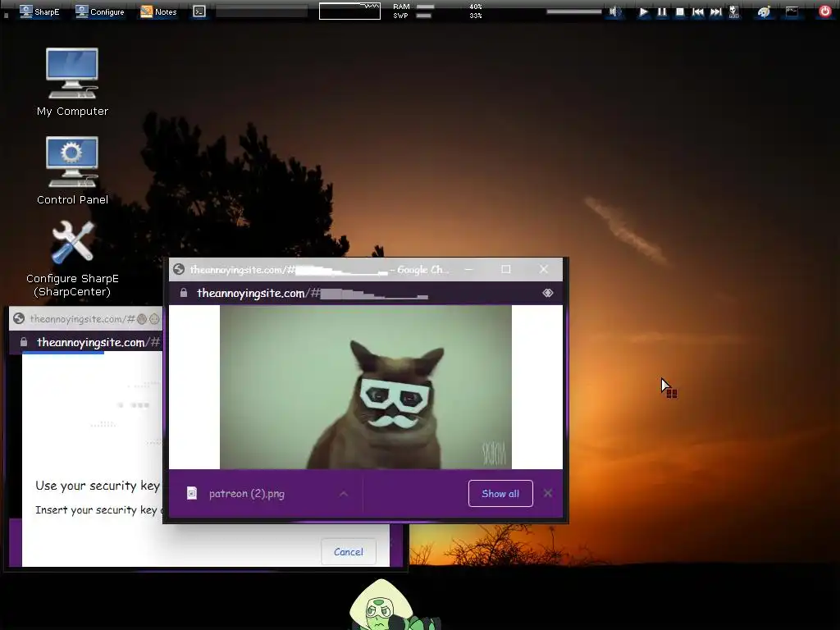Select the My Computer desktop icon
The image size is (840, 630).
click(x=72, y=82)
